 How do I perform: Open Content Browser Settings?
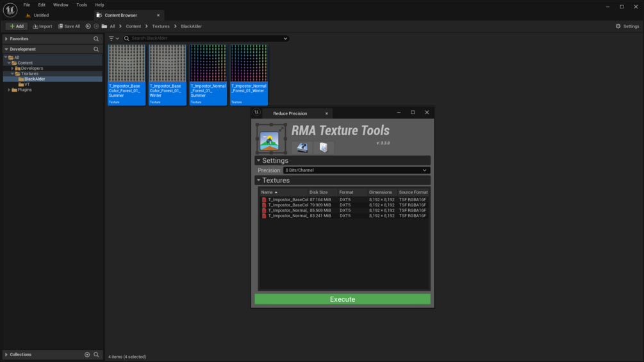pos(627,26)
